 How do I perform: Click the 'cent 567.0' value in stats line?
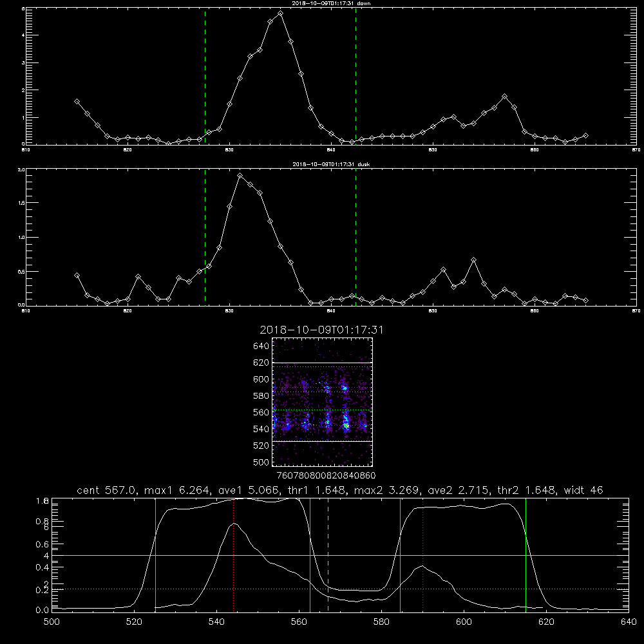[x=107, y=490]
